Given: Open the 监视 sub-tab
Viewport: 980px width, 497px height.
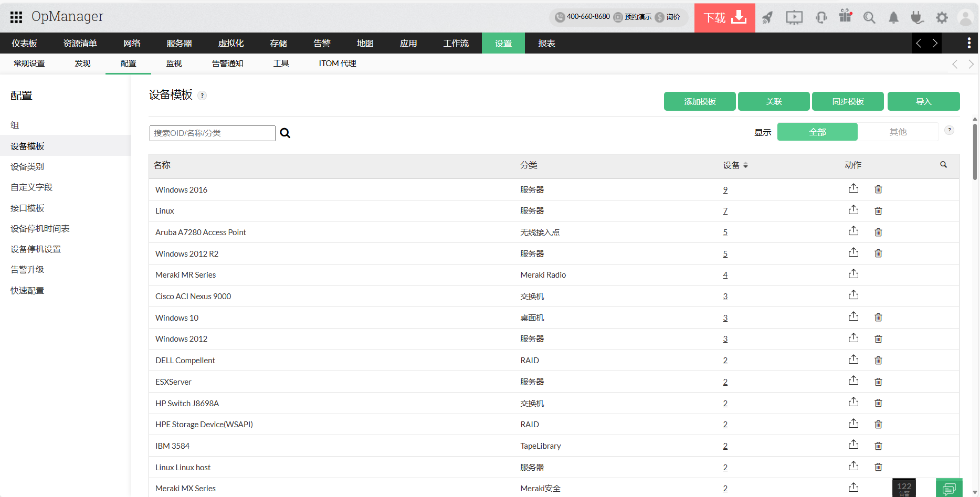Looking at the screenshot, I should 174,64.
